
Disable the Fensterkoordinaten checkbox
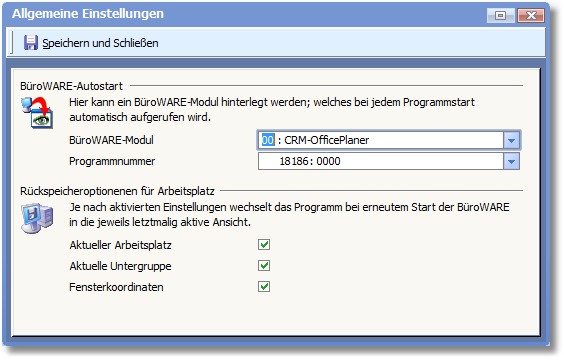(264, 287)
